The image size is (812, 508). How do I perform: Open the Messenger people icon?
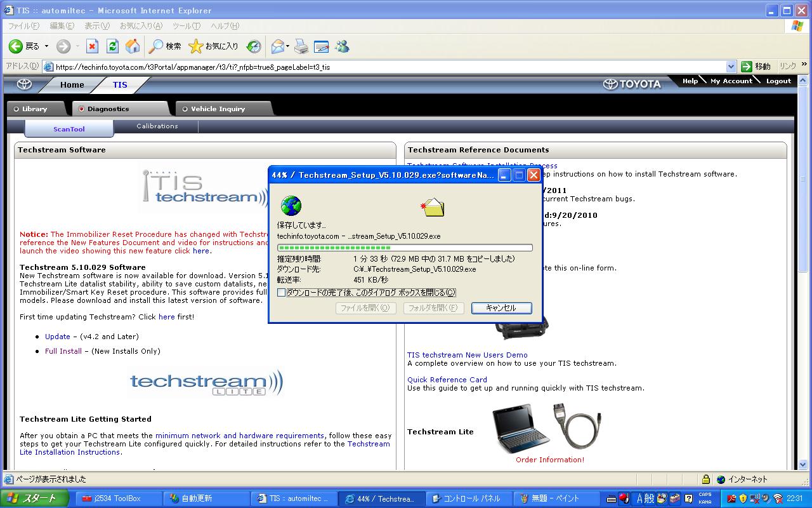coord(342,46)
